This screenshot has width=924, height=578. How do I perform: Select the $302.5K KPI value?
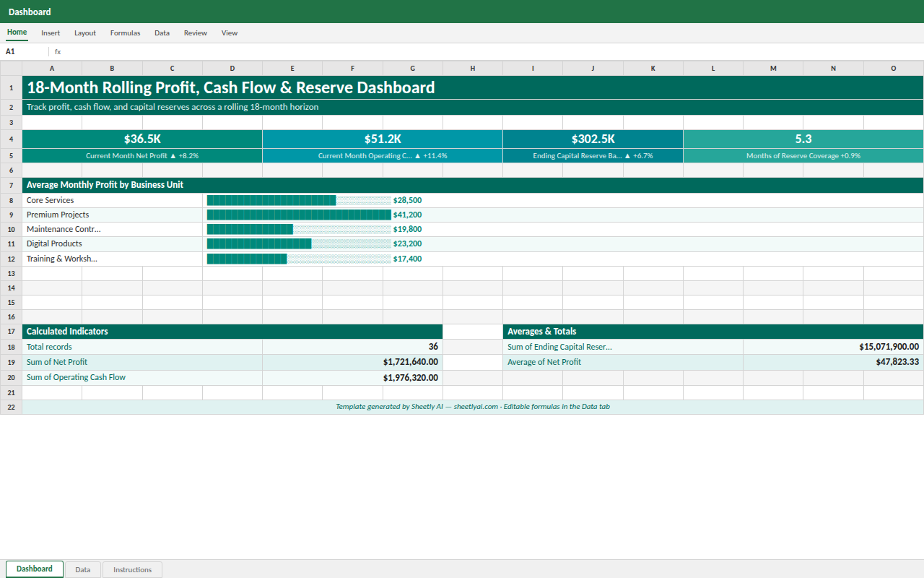point(593,139)
